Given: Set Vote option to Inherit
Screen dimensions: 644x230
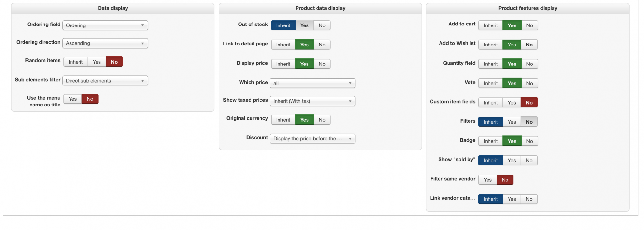Looking at the screenshot, I should coord(490,84).
